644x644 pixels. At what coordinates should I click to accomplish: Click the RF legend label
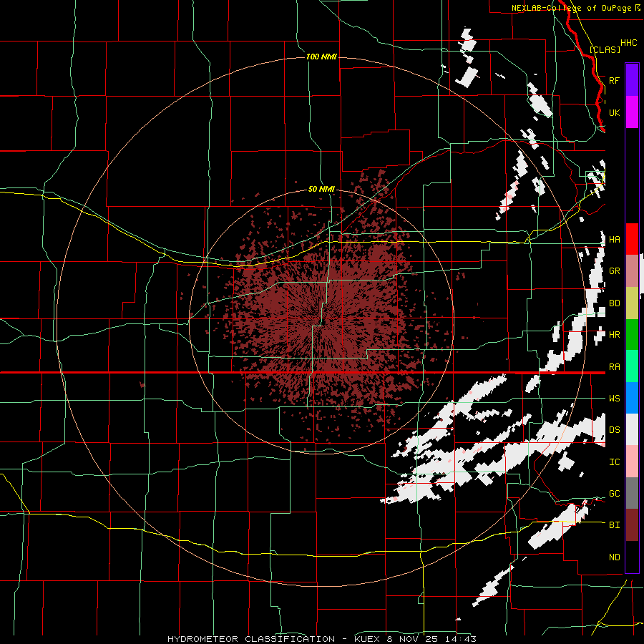click(x=614, y=80)
